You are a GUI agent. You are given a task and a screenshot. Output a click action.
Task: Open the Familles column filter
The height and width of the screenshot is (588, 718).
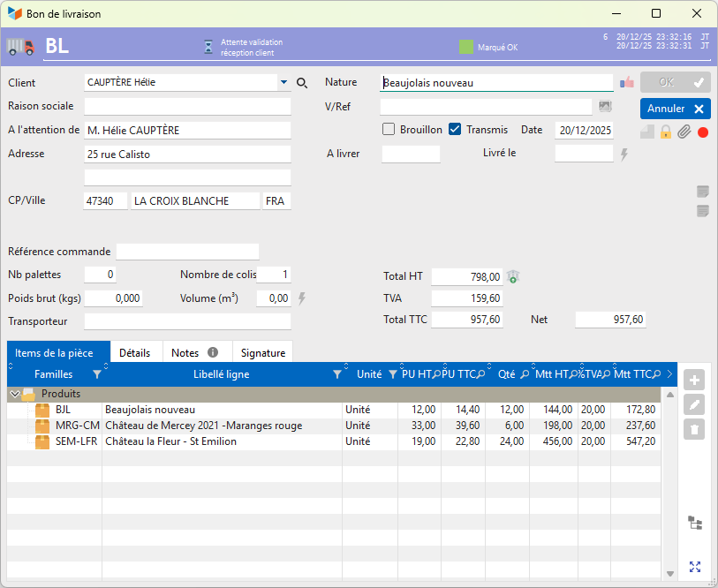pos(97,374)
